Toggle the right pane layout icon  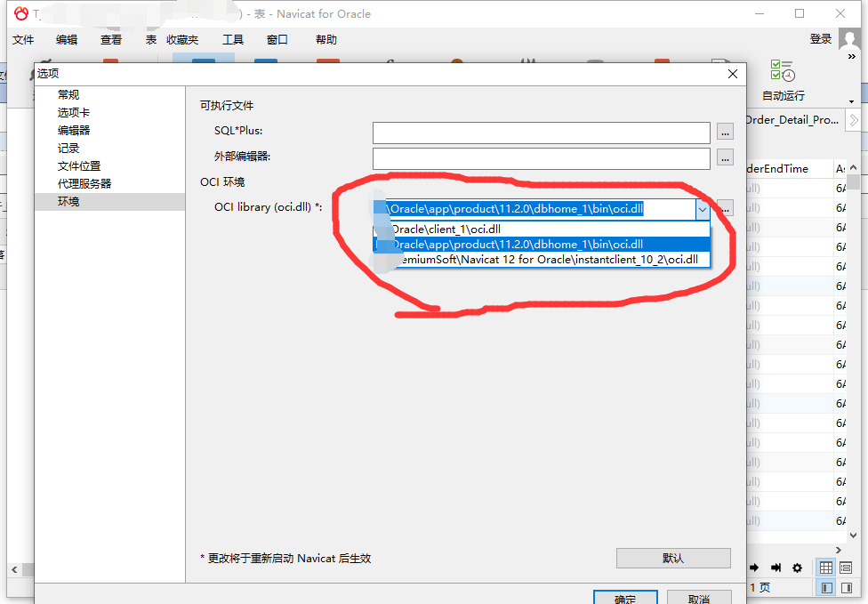846,587
